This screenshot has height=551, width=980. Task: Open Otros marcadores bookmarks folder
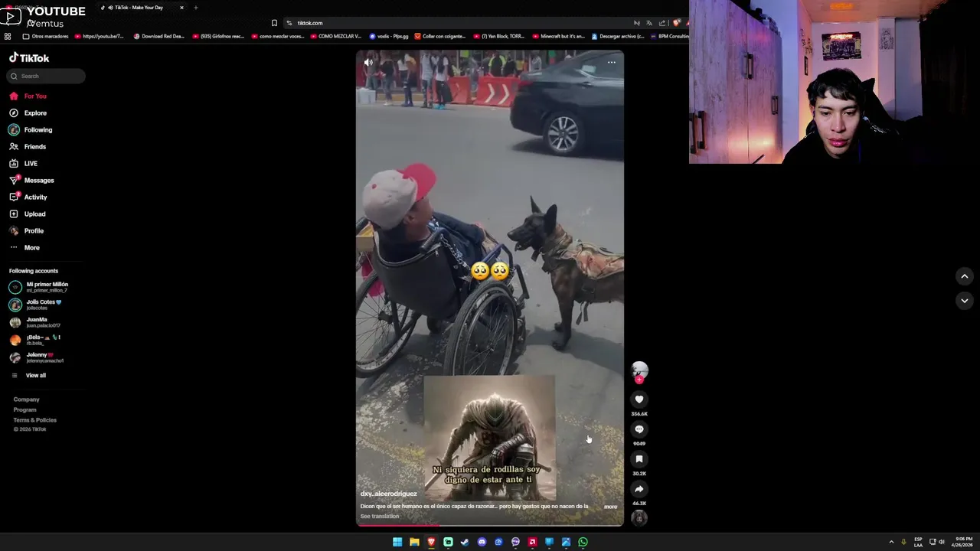point(46,36)
